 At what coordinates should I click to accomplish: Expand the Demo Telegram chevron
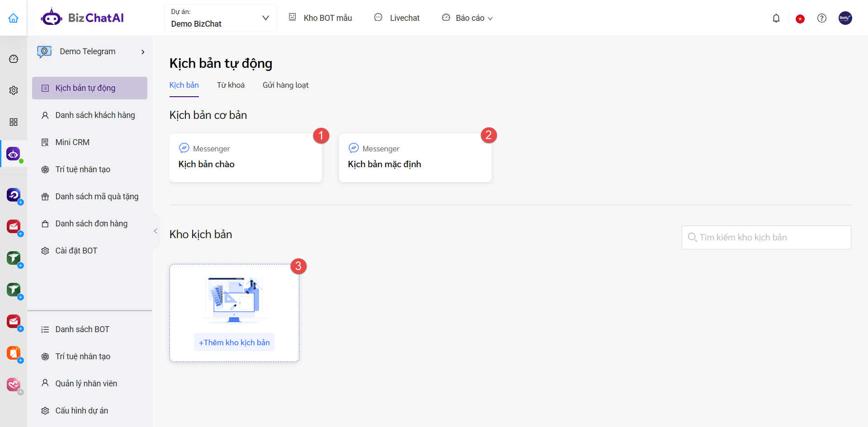pos(143,52)
